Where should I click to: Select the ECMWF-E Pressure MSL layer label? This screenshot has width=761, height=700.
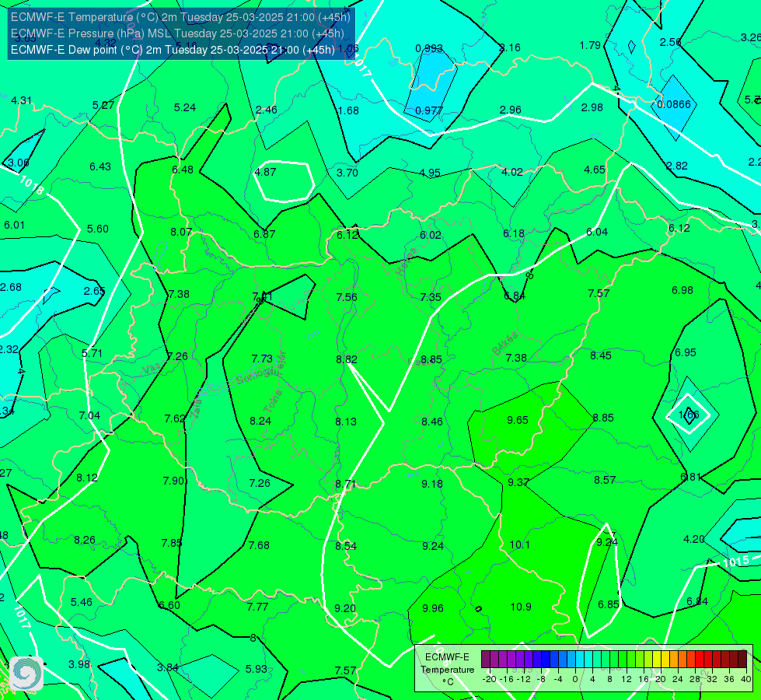pyautogui.click(x=177, y=33)
